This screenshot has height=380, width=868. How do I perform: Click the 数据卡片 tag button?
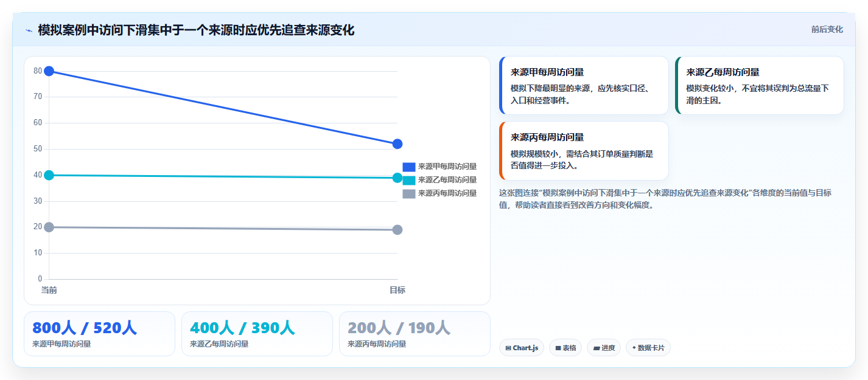648,348
